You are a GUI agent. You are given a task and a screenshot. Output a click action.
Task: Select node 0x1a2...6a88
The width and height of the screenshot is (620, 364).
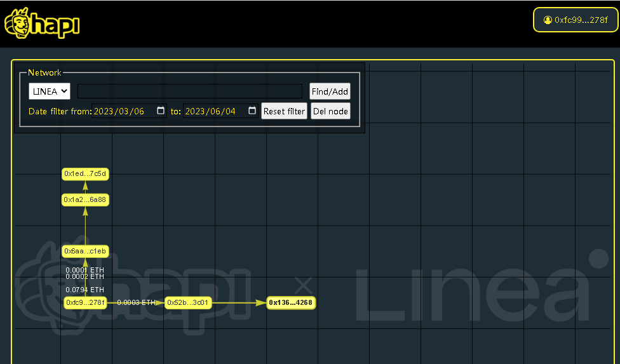click(85, 200)
